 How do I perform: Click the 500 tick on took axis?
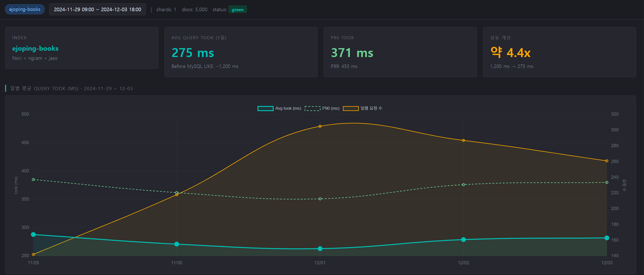pyautogui.click(x=25, y=114)
